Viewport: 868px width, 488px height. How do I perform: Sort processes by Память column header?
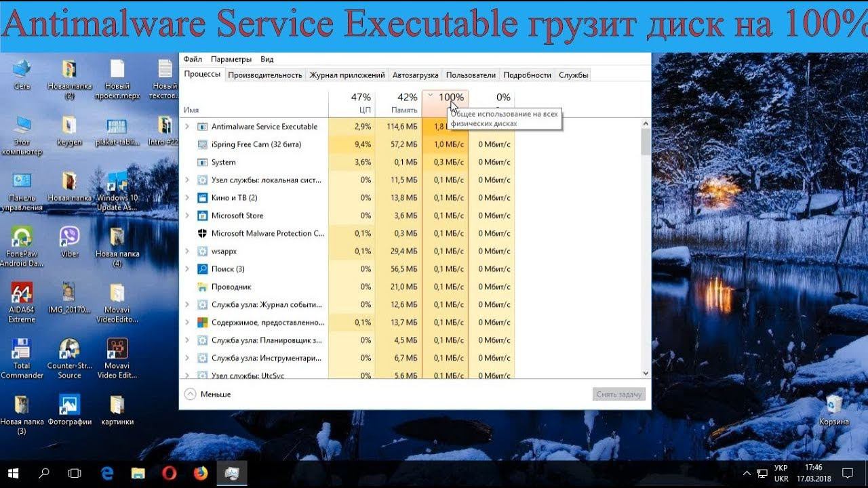tap(398, 103)
